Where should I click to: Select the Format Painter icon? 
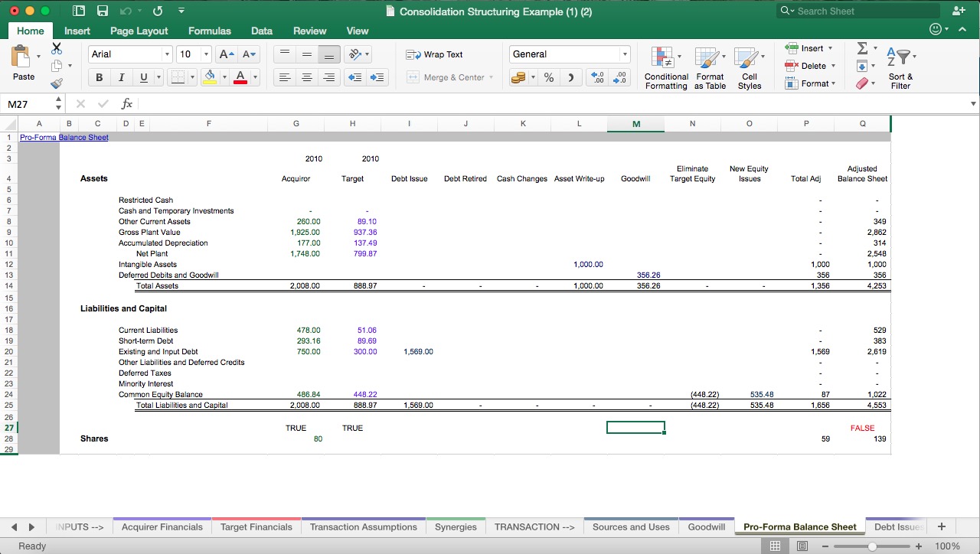tap(56, 83)
